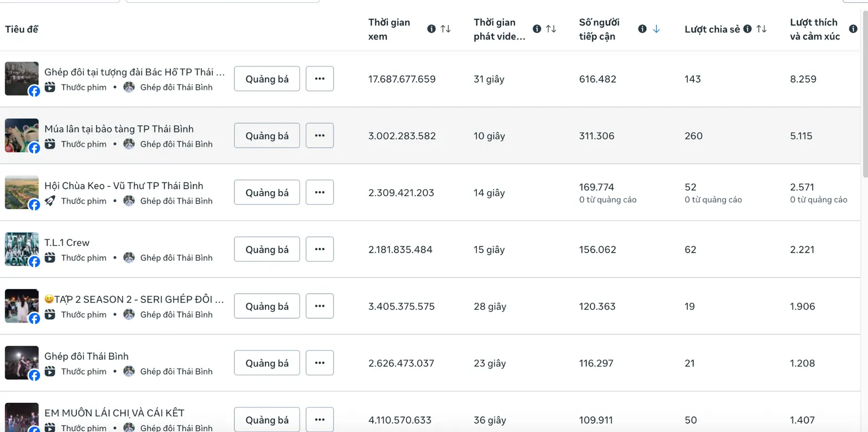
Task: Open title Múa lân tại bảo tàng TP Thái Bình
Action: 119,129
